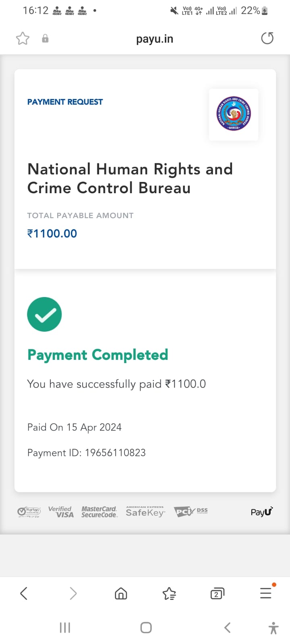290x644 pixels.
Task: Tap the bookmark star in address bar
Action: coord(23,39)
